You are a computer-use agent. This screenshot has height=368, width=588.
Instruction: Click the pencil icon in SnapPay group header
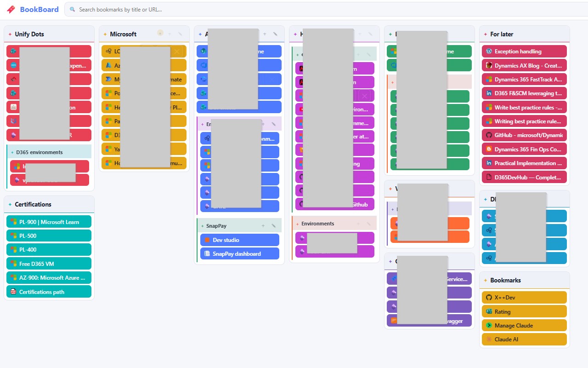(x=273, y=226)
